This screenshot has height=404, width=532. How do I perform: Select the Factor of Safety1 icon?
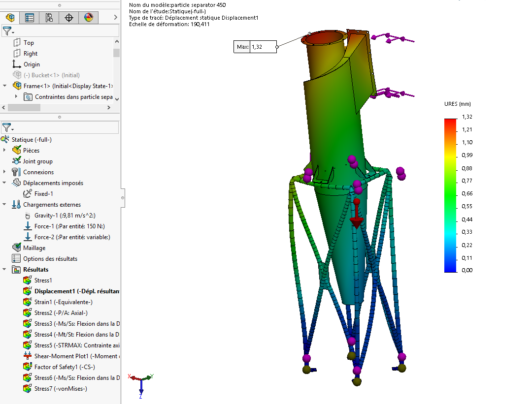(28, 367)
